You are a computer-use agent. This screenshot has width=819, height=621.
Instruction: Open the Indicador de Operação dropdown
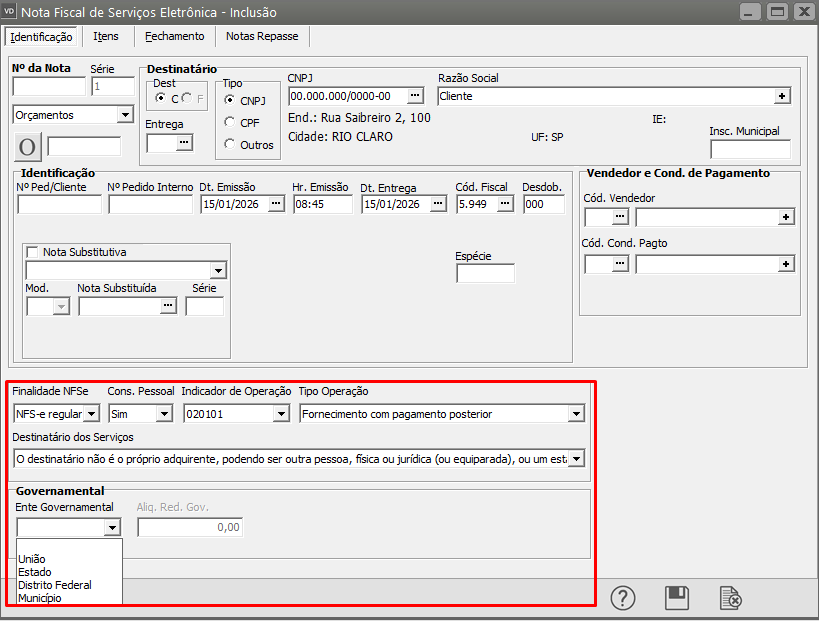point(280,413)
